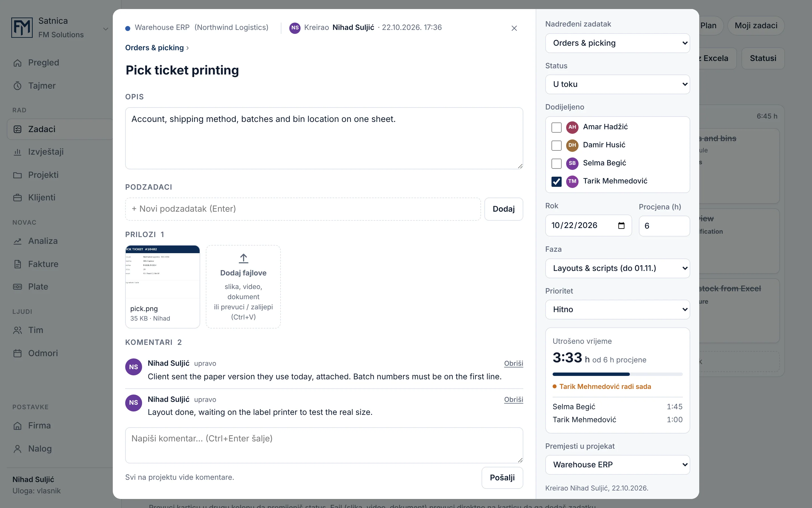Image resolution: width=812 pixels, height=508 pixels.
Task: Open Status dropdown showing U toku
Action: tap(617, 84)
